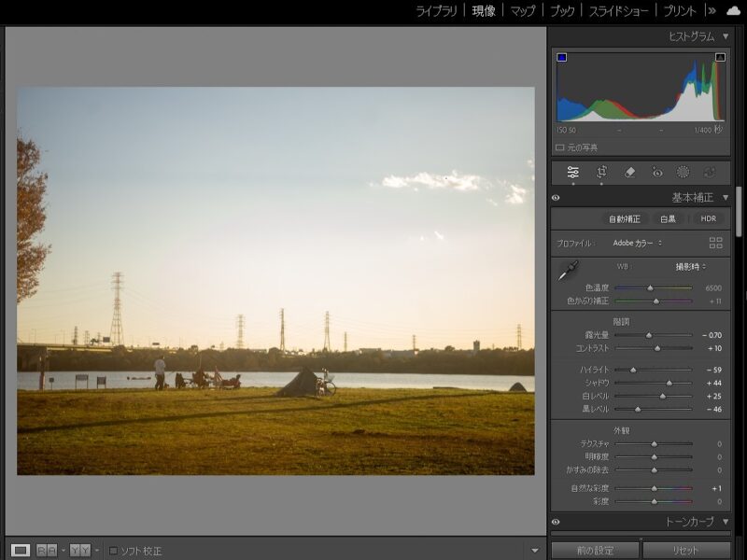Click the landscape photo in the preview
747x560 pixels.
click(x=275, y=280)
